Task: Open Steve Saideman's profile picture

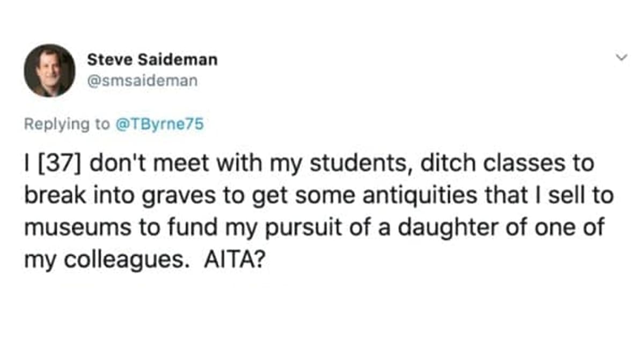Action: pyautogui.click(x=49, y=71)
